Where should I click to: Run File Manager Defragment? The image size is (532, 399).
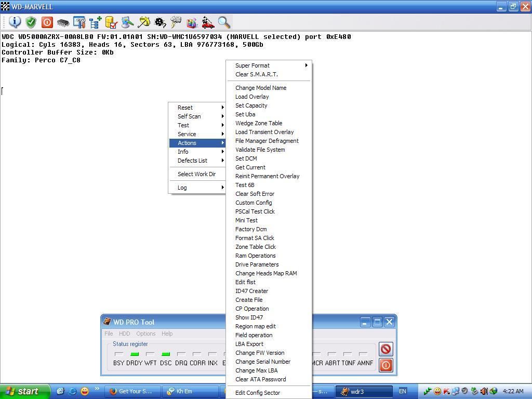269,141
